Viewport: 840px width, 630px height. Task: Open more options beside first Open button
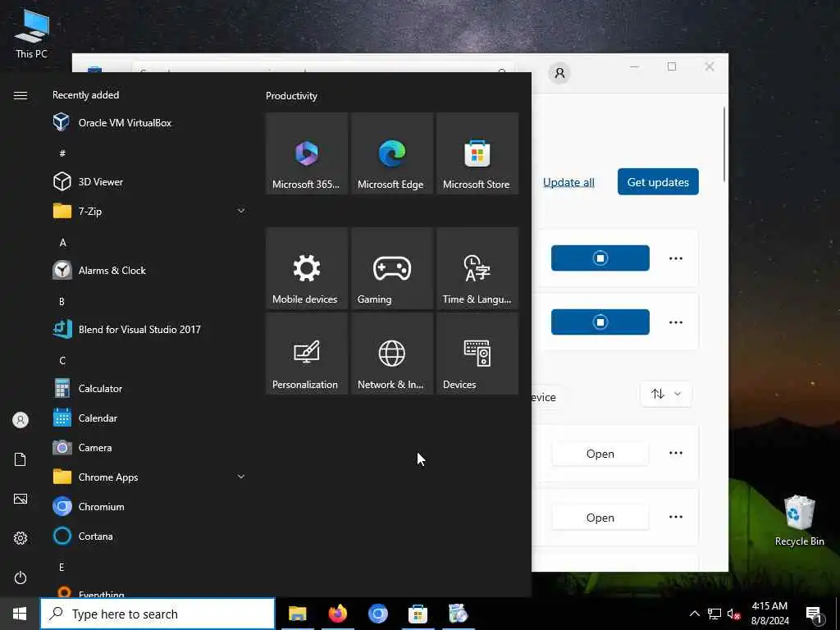[x=676, y=453]
